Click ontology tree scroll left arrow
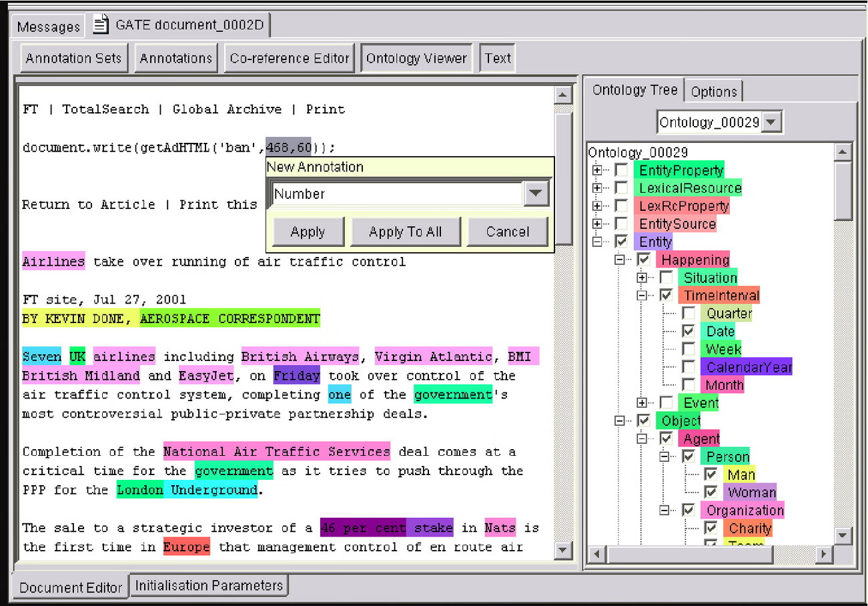 [x=597, y=553]
